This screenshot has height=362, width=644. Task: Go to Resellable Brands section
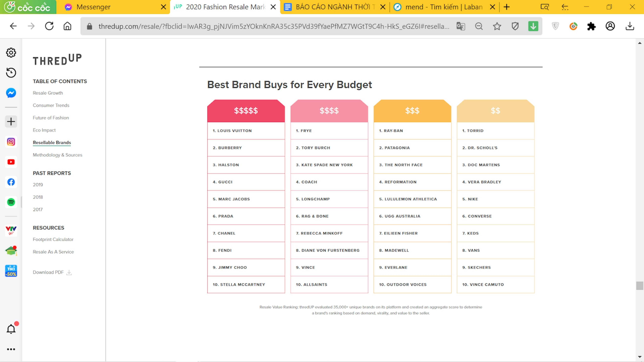click(x=52, y=142)
